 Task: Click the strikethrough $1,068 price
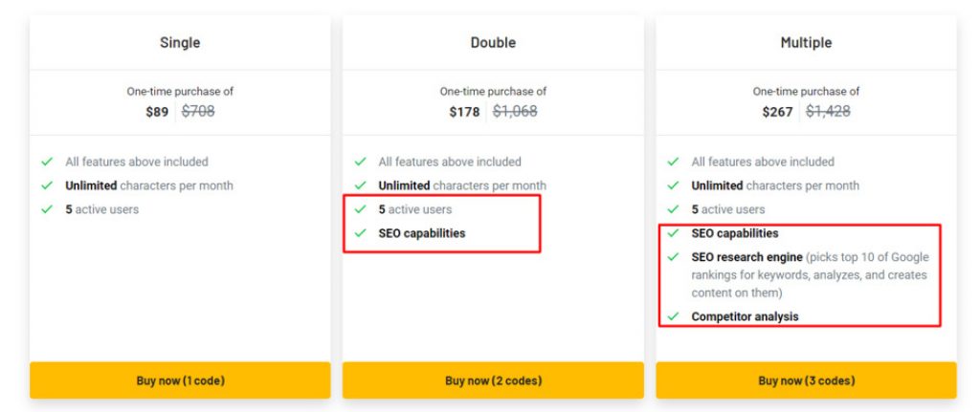coord(515,112)
